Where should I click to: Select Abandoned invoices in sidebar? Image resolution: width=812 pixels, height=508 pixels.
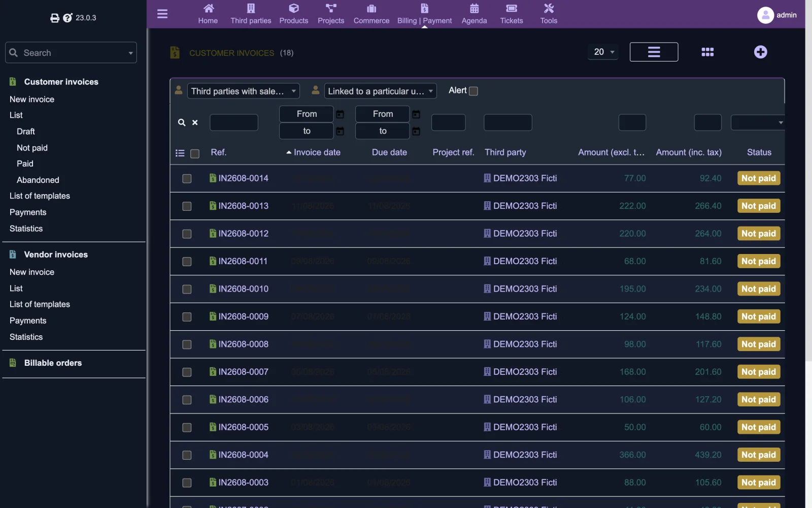click(x=38, y=180)
